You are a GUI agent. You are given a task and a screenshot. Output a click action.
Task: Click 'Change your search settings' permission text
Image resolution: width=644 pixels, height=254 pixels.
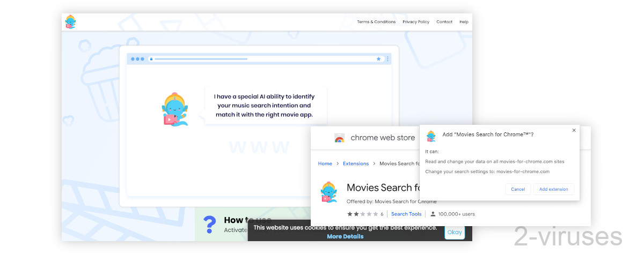coord(487,171)
